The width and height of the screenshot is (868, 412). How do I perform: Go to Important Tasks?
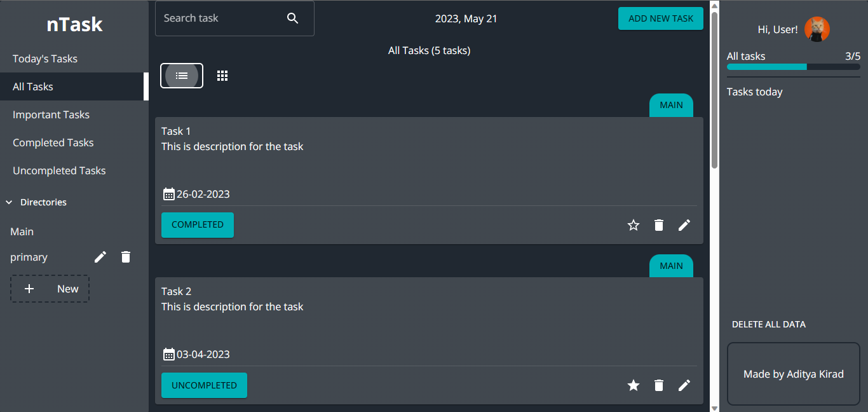click(x=51, y=114)
